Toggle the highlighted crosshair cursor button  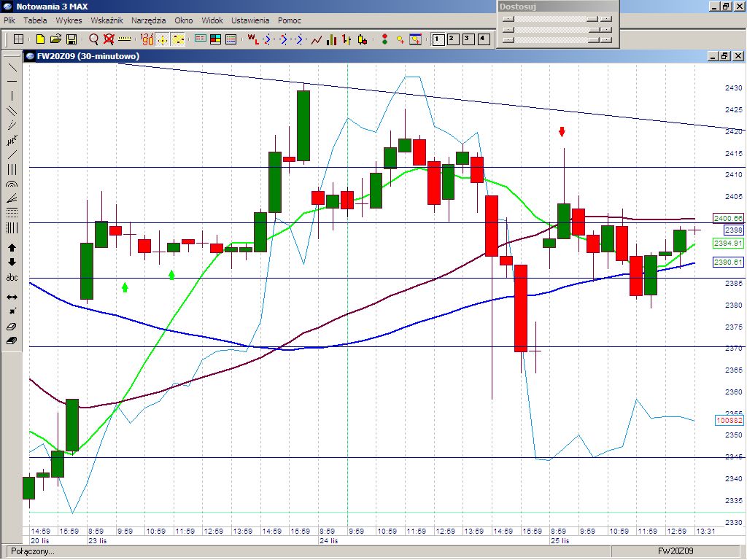pyautogui.click(x=163, y=39)
